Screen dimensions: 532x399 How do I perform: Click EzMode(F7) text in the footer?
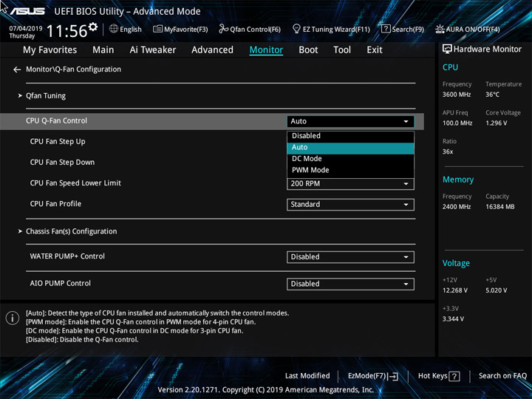(x=366, y=376)
